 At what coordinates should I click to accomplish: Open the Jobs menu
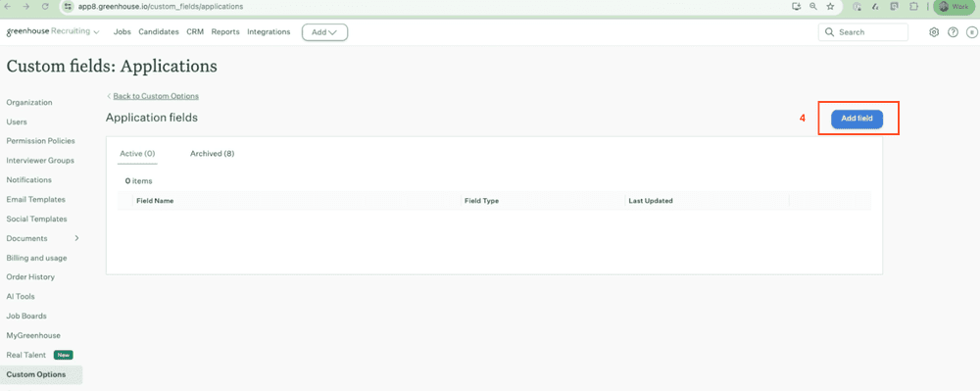[x=122, y=32]
